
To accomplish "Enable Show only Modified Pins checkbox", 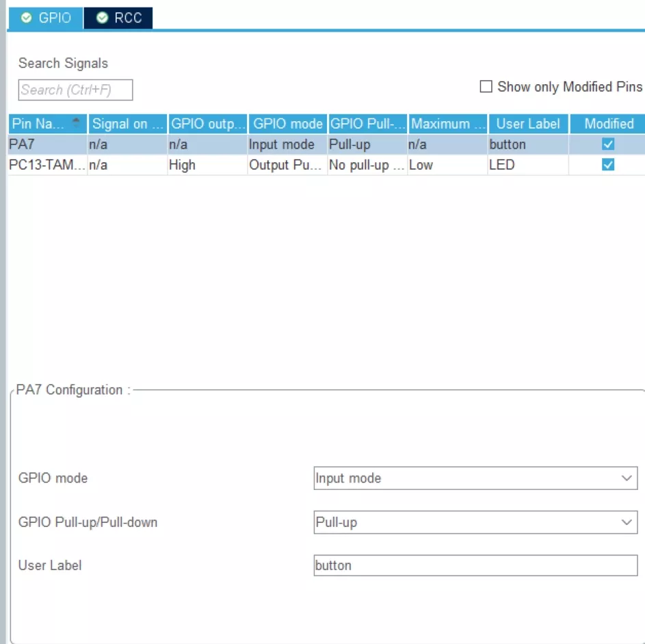I will (486, 87).
